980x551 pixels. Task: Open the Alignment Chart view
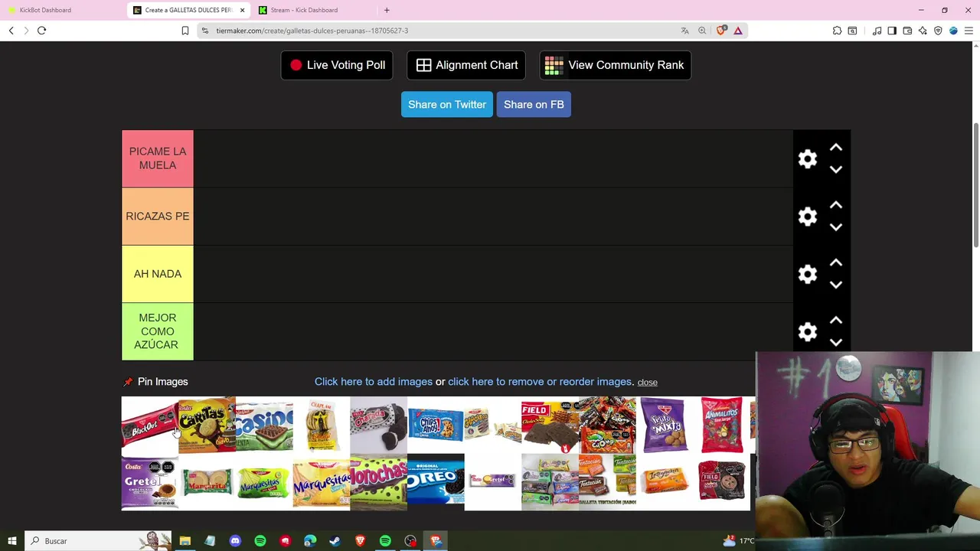click(x=466, y=65)
